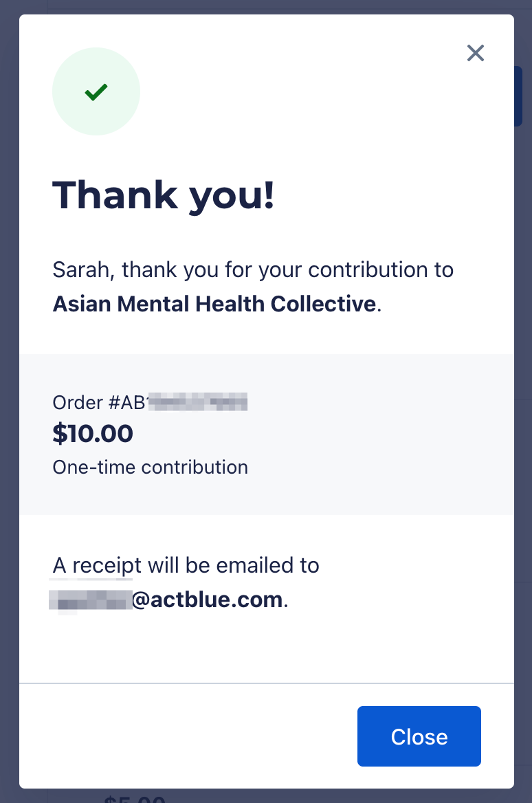Click the partially hidden blue button behind dialog
The height and width of the screenshot is (803, 532).
click(x=518, y=96)
